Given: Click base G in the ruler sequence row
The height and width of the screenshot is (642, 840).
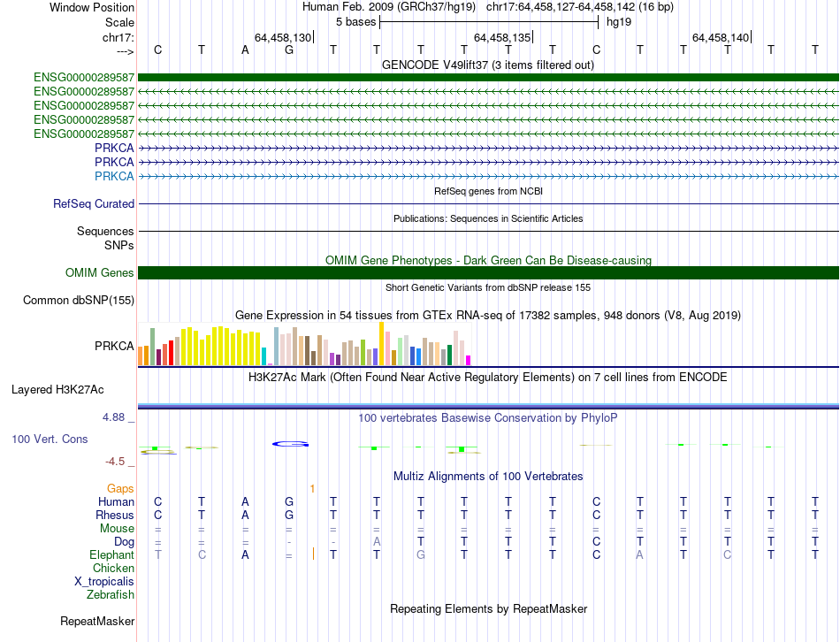Looking at the screenshot, I should pos(289,50).
